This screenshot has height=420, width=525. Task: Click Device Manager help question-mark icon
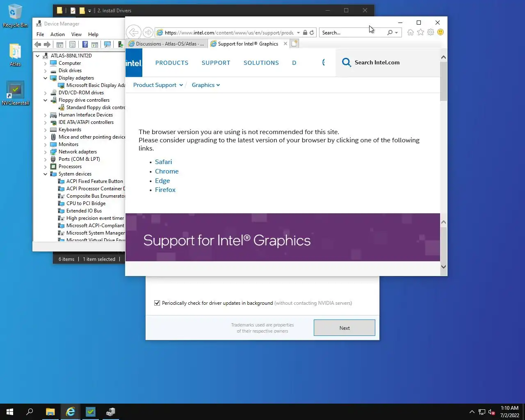click(x=85, y=44)
